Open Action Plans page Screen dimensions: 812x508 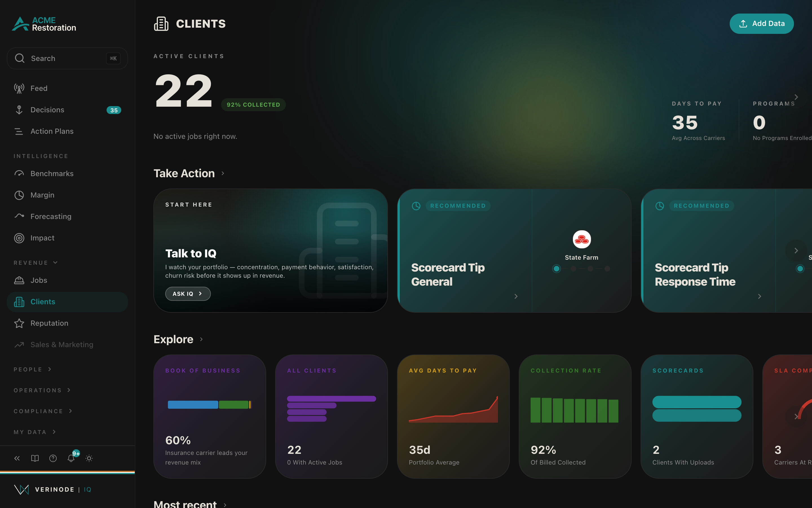click(67, 131)
